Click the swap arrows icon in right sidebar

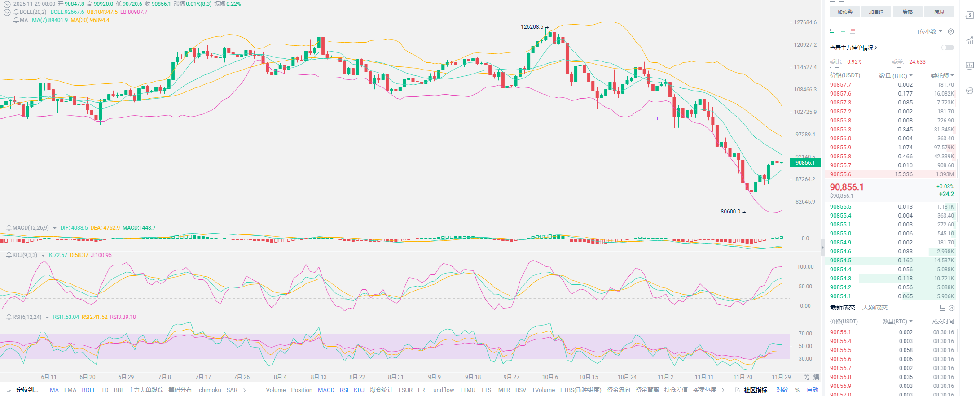(970, 91)
